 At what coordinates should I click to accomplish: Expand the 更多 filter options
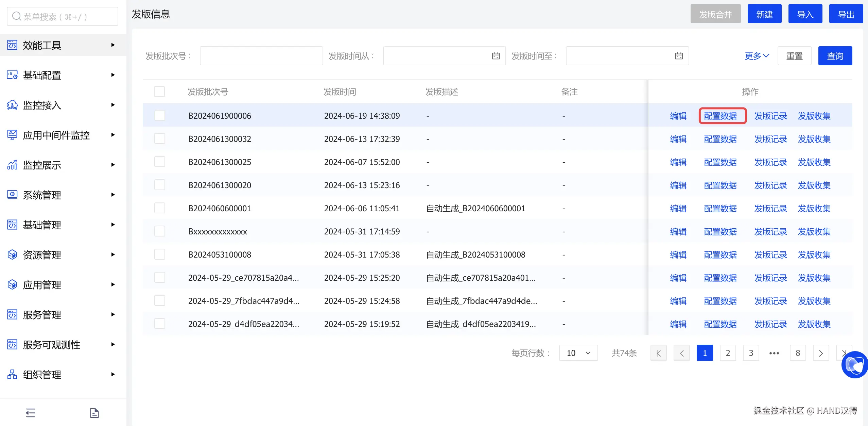pos(757,56)
